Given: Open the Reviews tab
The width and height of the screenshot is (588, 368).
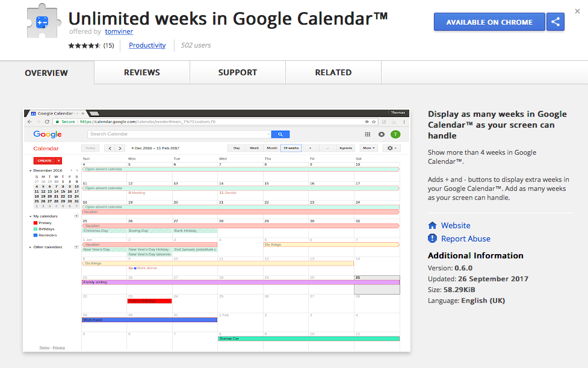Looking at the screenshot, I should (x=142, y=72).
